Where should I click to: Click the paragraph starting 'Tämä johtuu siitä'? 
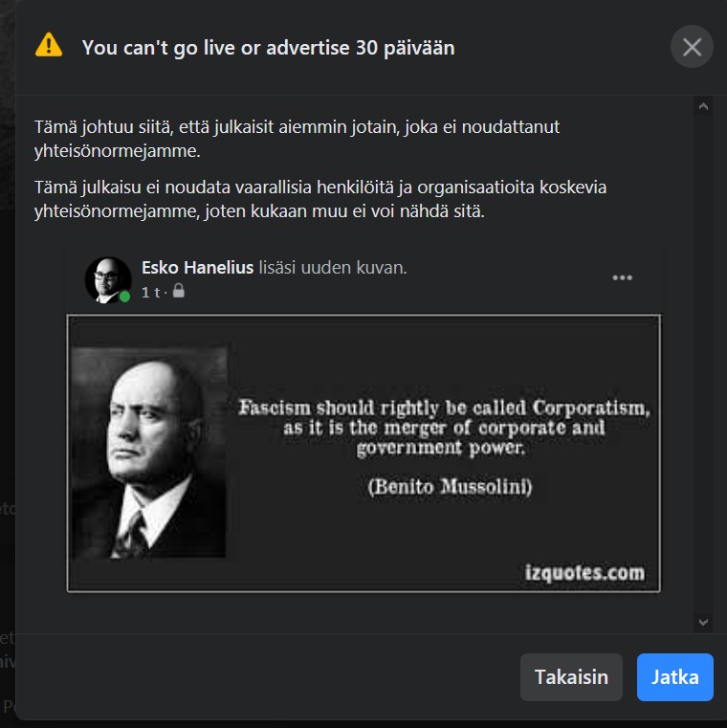tap(297, 139)
